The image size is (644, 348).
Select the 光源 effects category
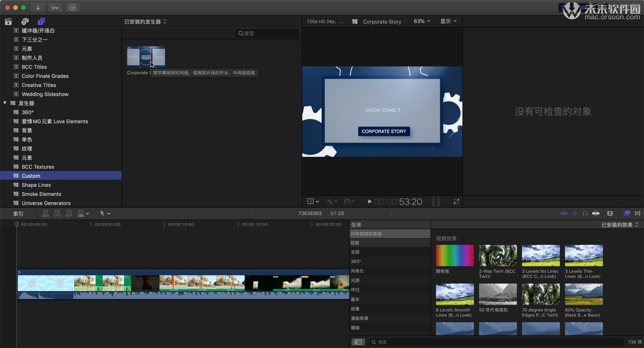(390, 280)
